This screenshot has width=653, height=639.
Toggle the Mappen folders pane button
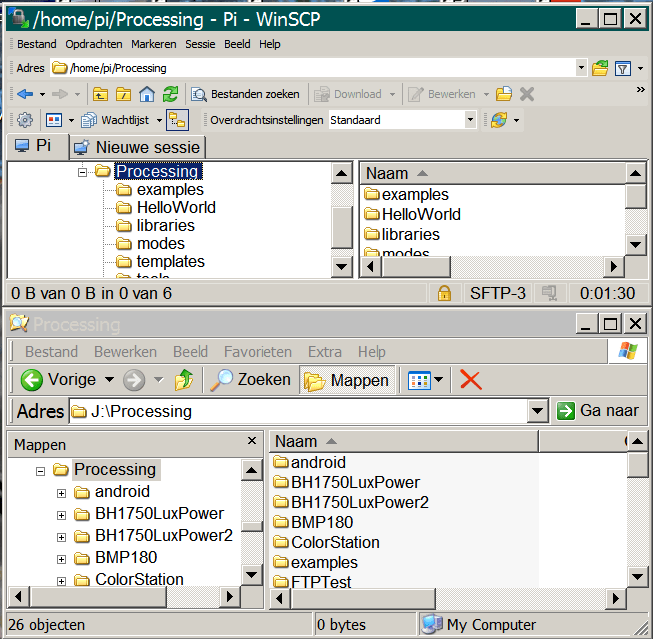coord(347,380)
